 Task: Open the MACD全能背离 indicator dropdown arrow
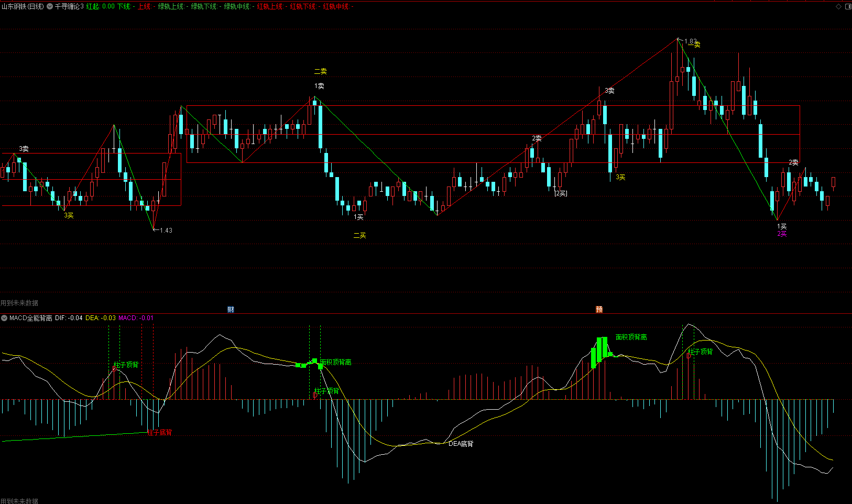pyautogui.click(x=4, y=318)
